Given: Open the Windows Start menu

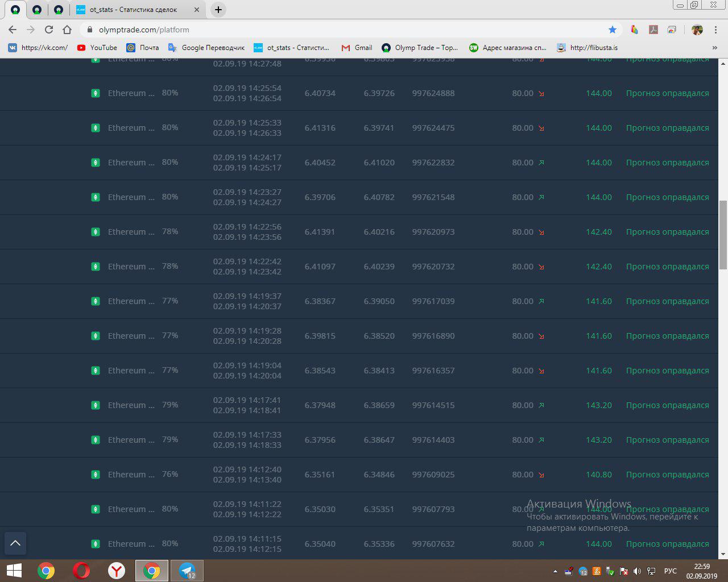Looking at the screenshot, I should pos(14,571).
